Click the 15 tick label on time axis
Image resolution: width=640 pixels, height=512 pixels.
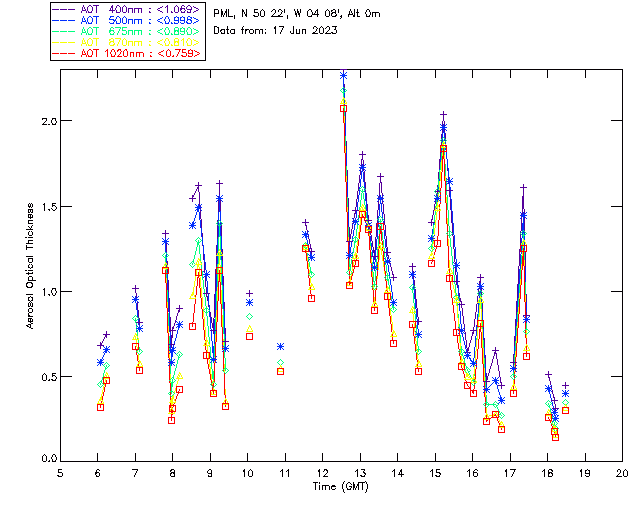435,472
